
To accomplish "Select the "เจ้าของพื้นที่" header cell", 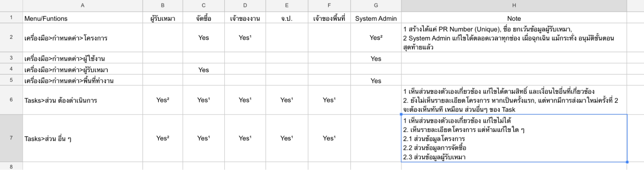I will coord(329,18).
